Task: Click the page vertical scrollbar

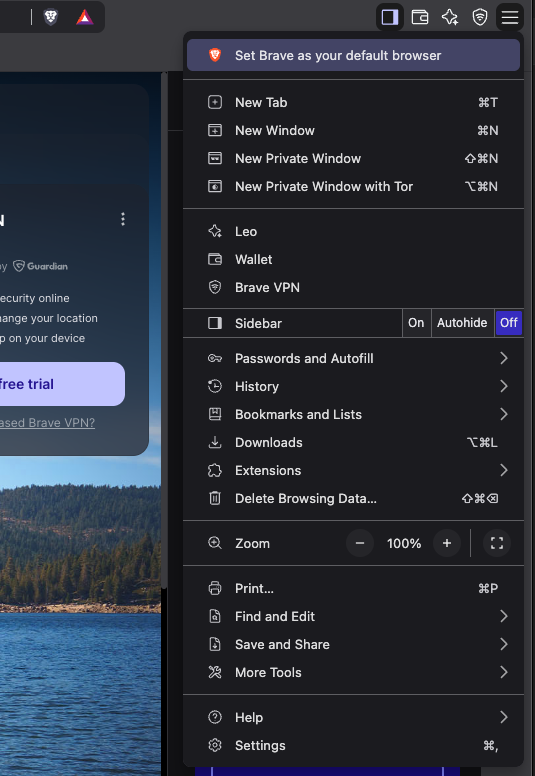Action: coord(164,330)
